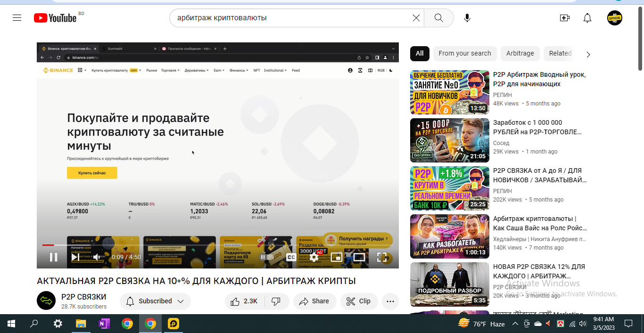Switch to the first Chrome taskbar icon
The image size is (644, 333).
[x=127, y=324]
